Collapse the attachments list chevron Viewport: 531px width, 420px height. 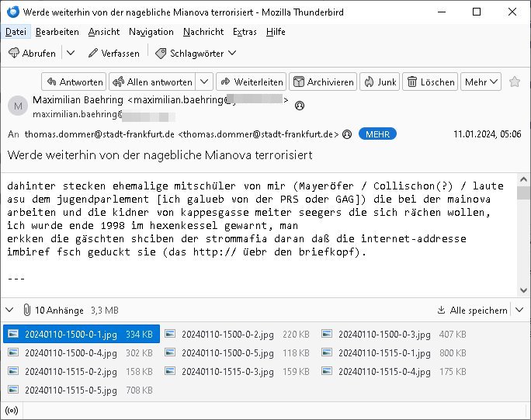[10, 310]
